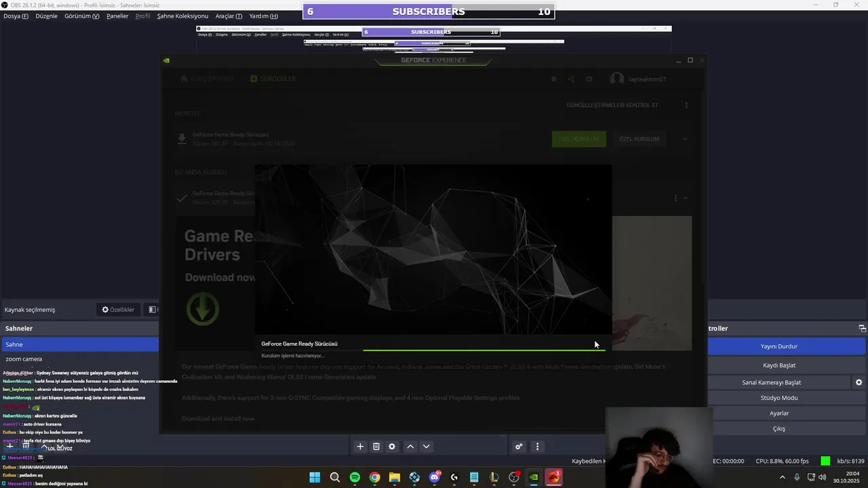Open the volume tray icon
The image size is (868, 488).
coord(823,477)
